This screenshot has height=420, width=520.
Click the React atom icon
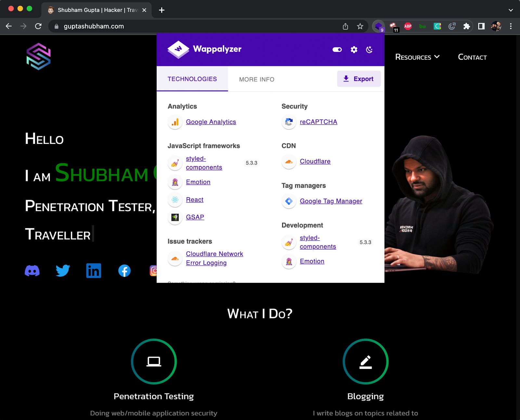[175, 200]
